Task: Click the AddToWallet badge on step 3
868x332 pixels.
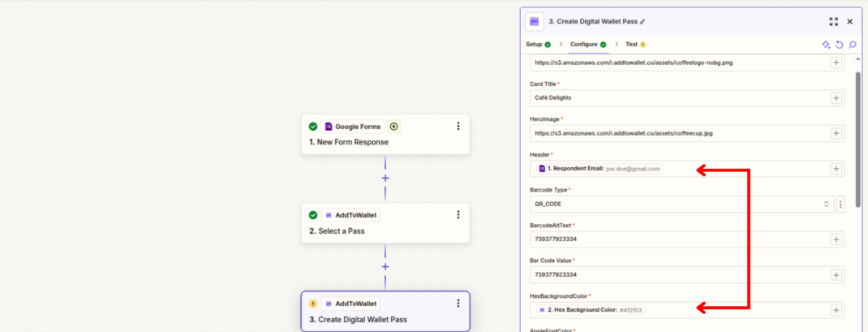Action: 350,304
